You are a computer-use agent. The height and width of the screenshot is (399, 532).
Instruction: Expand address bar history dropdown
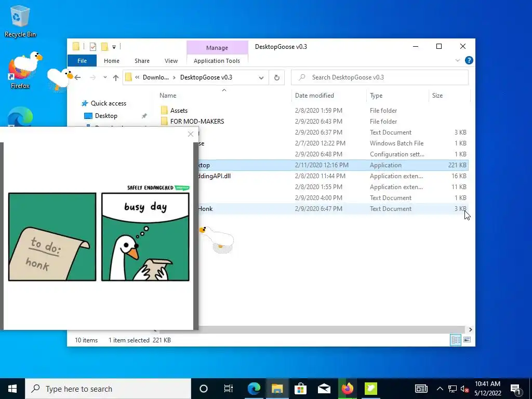261,78
